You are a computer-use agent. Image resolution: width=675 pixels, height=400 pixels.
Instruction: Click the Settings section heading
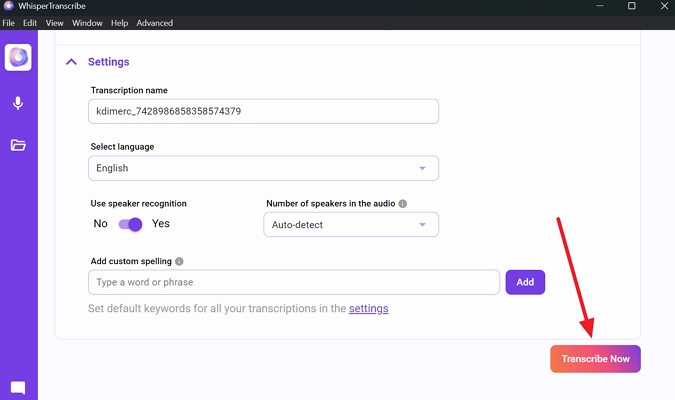click(108, 62)
